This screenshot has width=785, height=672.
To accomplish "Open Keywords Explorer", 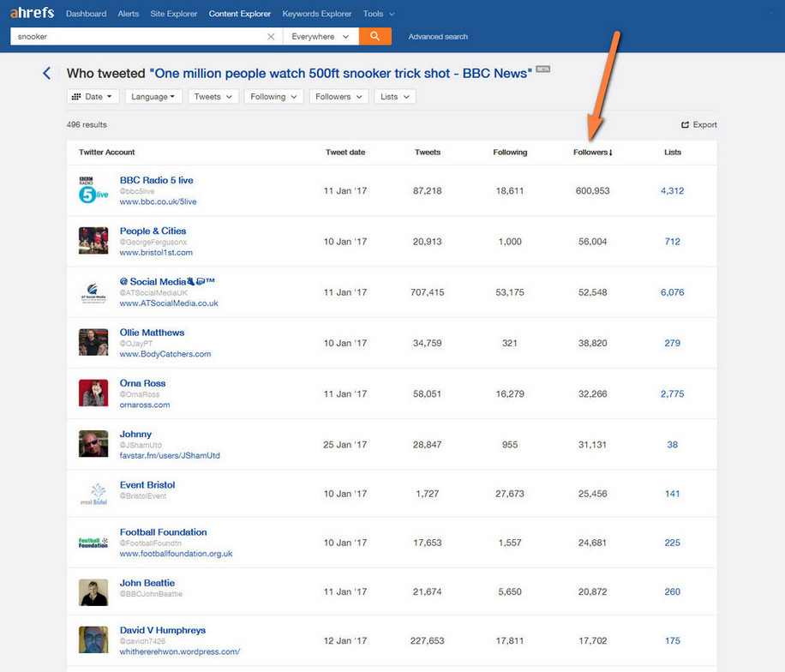I will point(317,14).
